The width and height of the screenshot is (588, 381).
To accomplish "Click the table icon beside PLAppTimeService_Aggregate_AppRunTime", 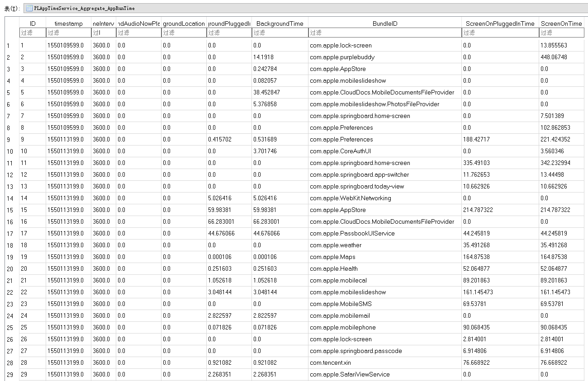I will (x=29, y=8).
